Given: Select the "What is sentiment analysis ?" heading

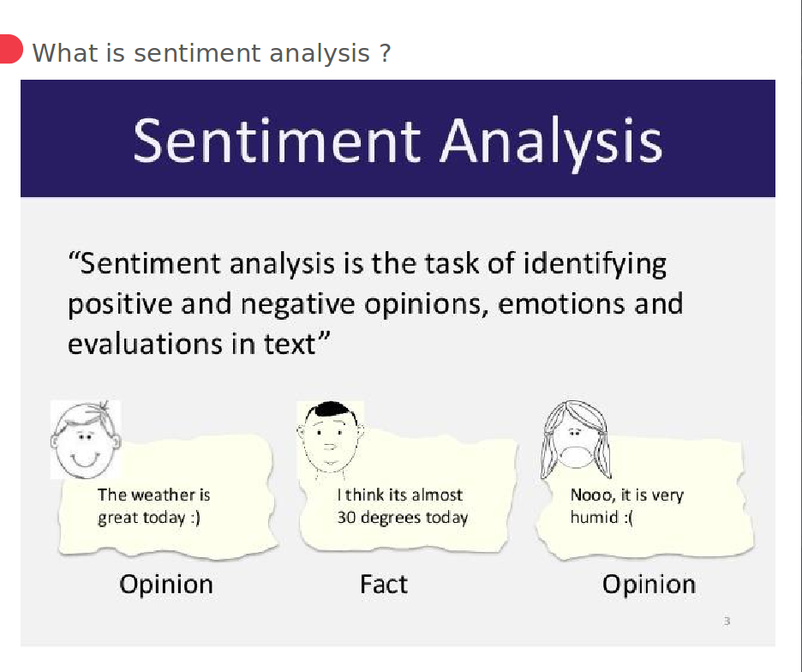Looking at the screenshot, I should 211,53.
